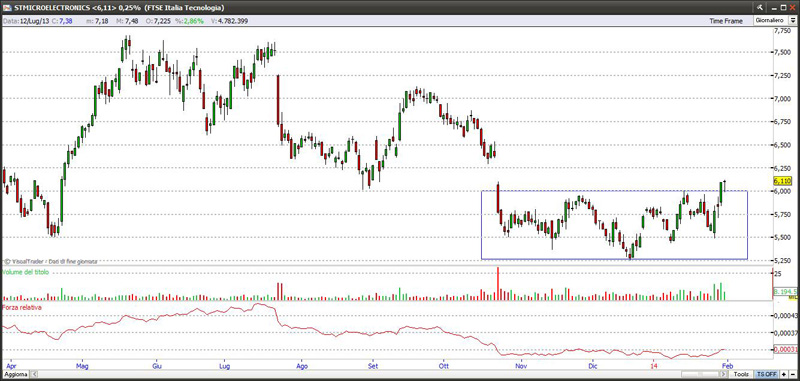Click the Forza relativa label
The width and height of the screenshot is (800, 381).
pyautogui.click(x=21, y=308)
